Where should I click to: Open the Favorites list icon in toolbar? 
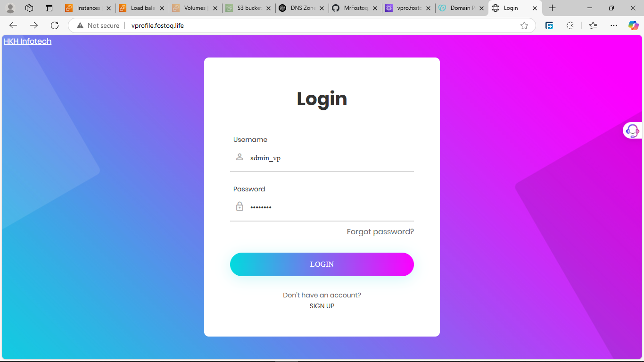[593, 25]
